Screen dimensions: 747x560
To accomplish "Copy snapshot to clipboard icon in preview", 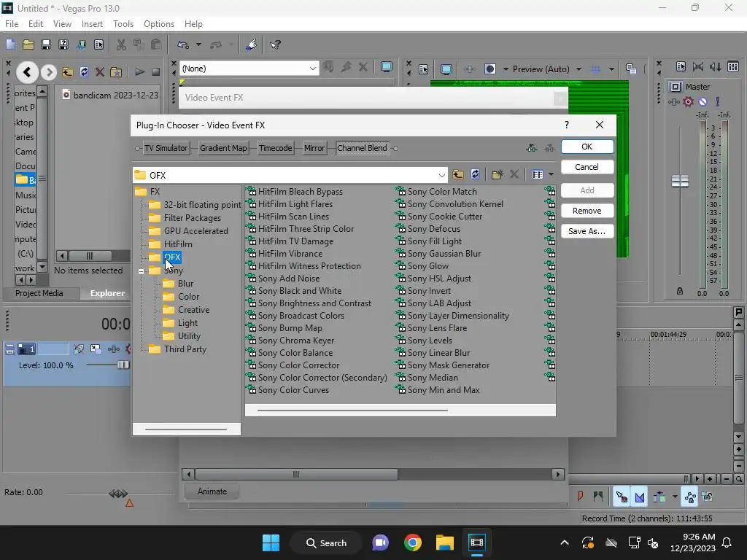I will tap(631, 69).
